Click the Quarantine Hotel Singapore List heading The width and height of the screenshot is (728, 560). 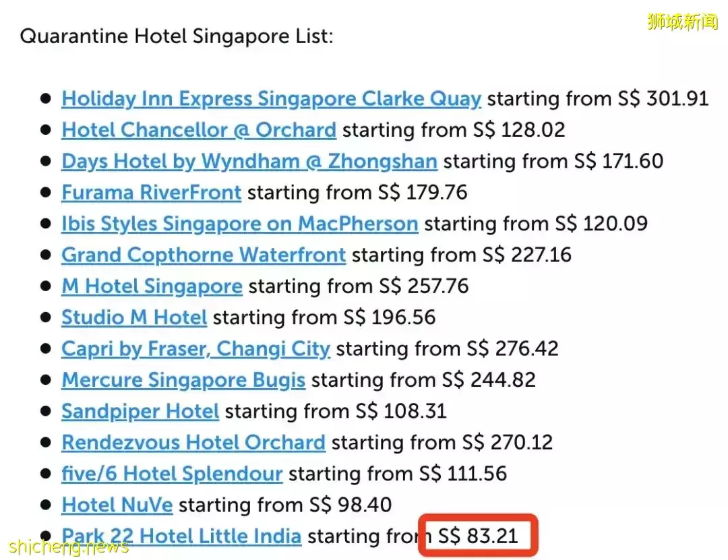click(177, 36)
